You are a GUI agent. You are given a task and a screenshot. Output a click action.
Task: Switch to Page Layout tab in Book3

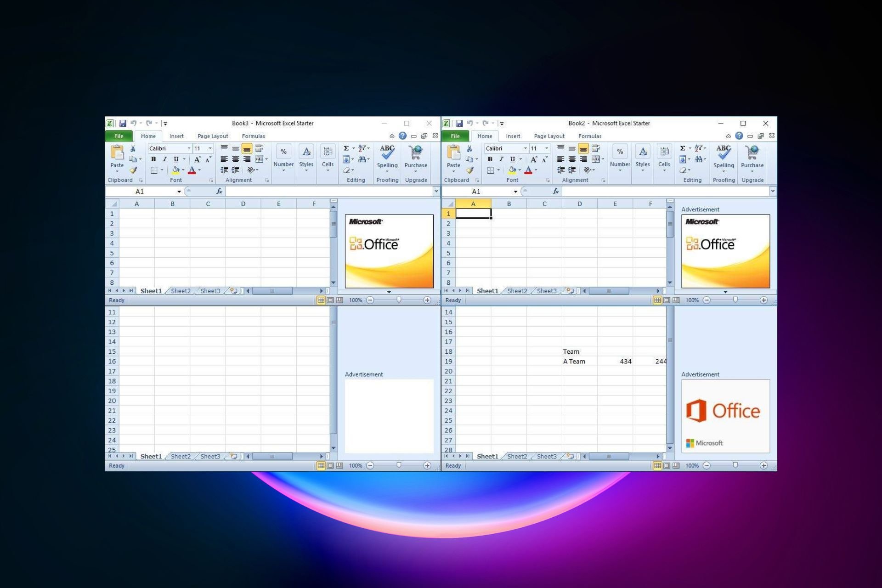(x=213, y=136)
